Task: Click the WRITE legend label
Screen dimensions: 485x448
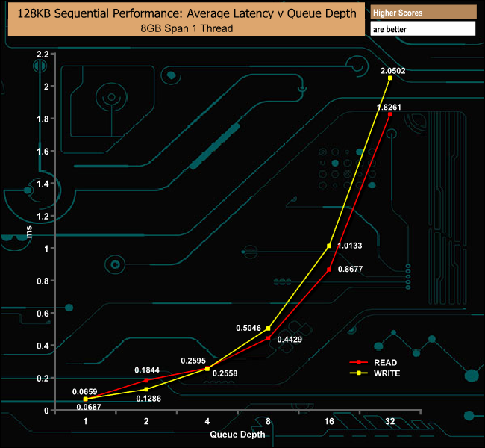Action: (x=387, y=373)
